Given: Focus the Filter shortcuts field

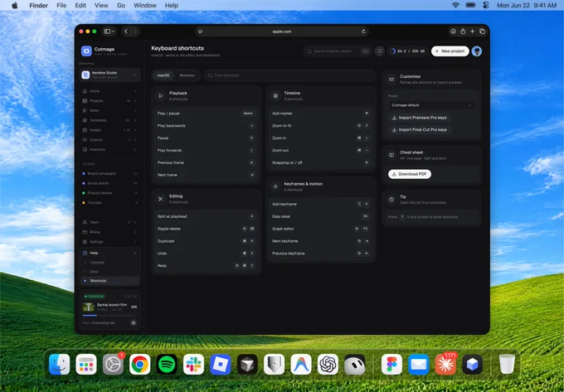Looking at the screenshot, I should click(x=290, y=75).
